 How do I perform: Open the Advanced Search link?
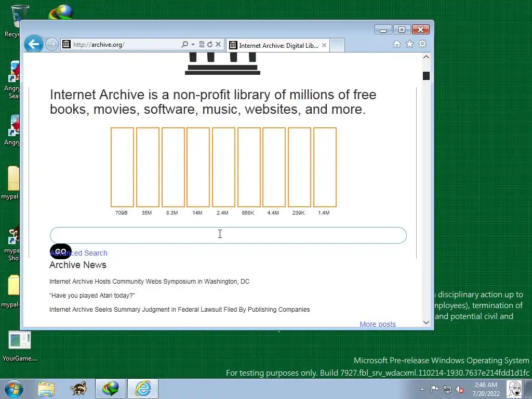79,253
